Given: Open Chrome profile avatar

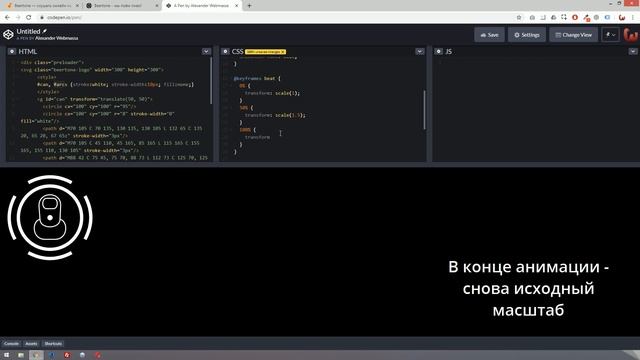Looking at the screenshot, I should (622, 18).
